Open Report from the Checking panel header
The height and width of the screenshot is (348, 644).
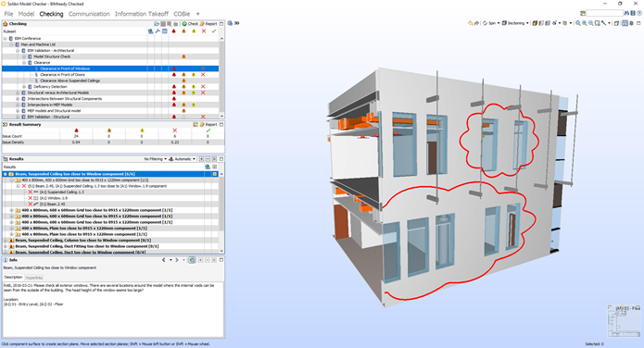(208, 24)
